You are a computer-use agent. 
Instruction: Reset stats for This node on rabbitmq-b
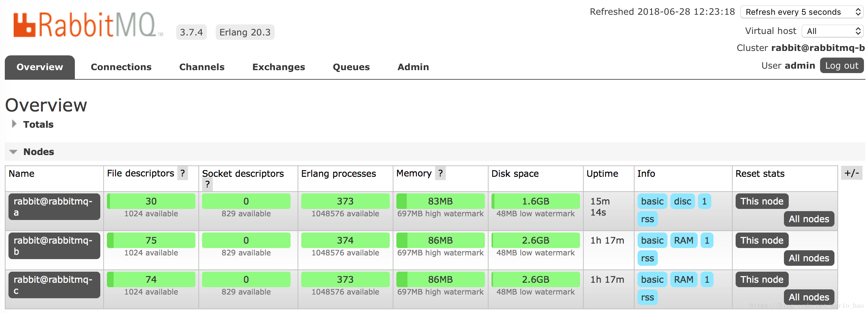[x=762, y=240]
